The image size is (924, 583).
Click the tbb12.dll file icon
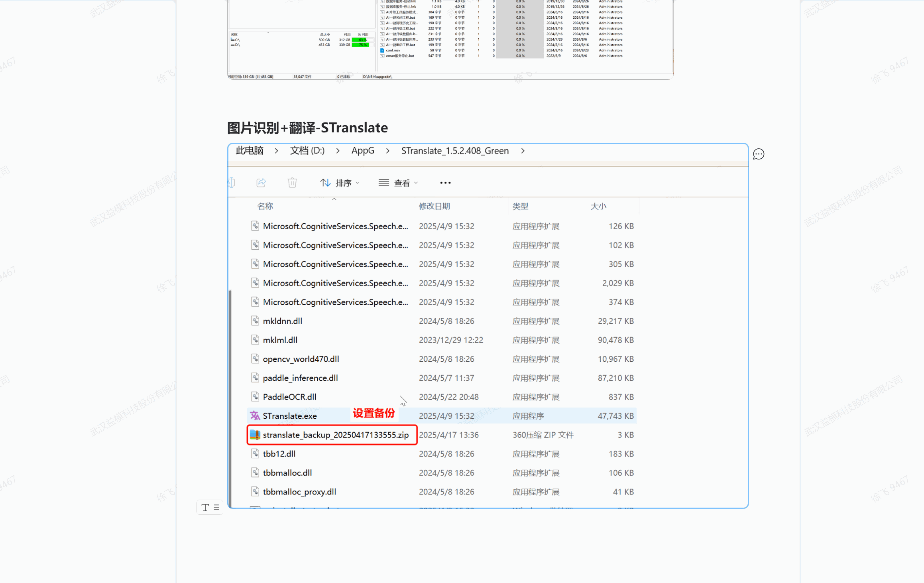pyautogui.click(x=255, y=454)
